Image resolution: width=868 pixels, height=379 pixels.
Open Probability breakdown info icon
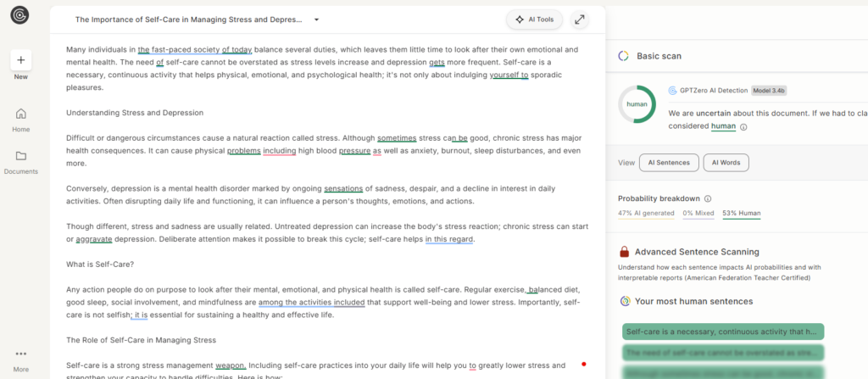coord(708,199)
